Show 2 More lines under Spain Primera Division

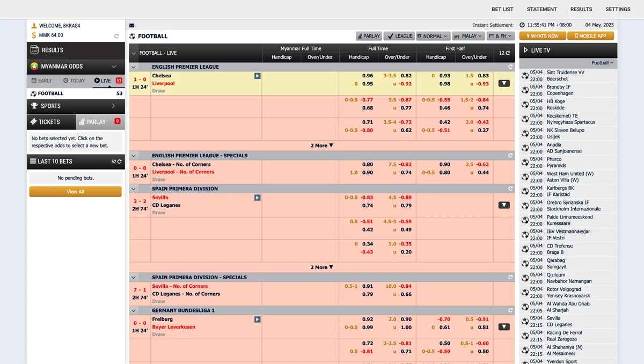tap(321, 267)
